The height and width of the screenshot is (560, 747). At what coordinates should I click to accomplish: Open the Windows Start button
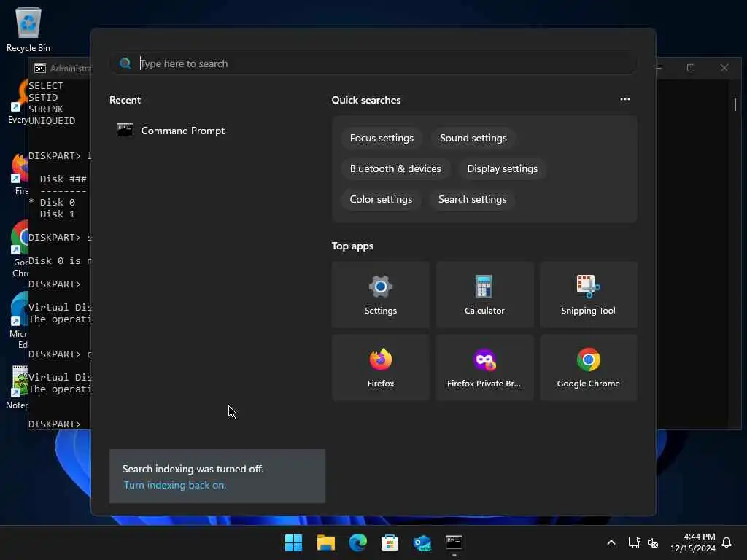(293, 542)
